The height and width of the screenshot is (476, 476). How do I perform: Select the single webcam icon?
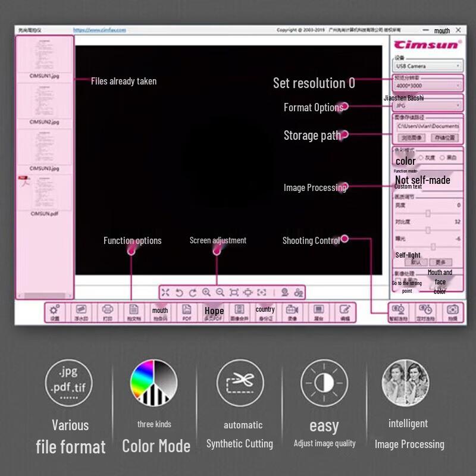(x=285, y=292)
